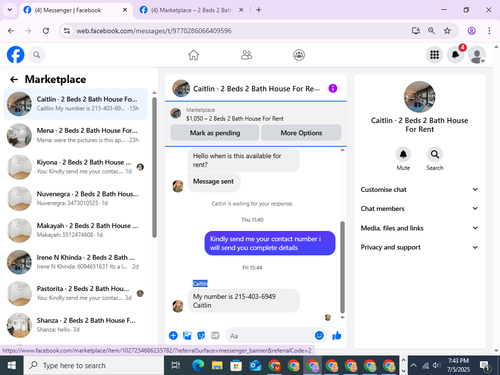Open the Windows Start button
The width and height of the screenshot is (500, 375).
coord(11,365)
